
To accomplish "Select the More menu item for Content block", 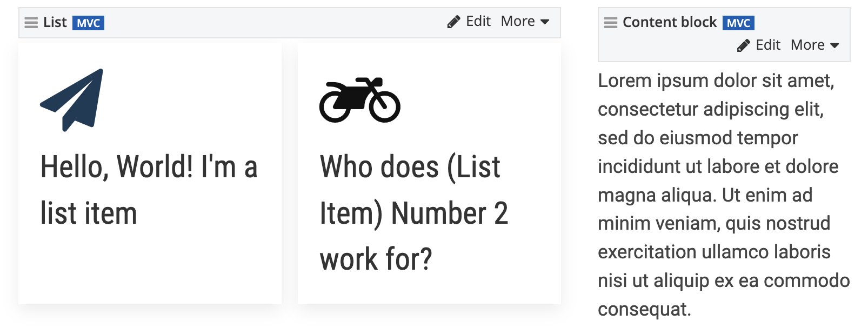I will [x=808, y=45].
